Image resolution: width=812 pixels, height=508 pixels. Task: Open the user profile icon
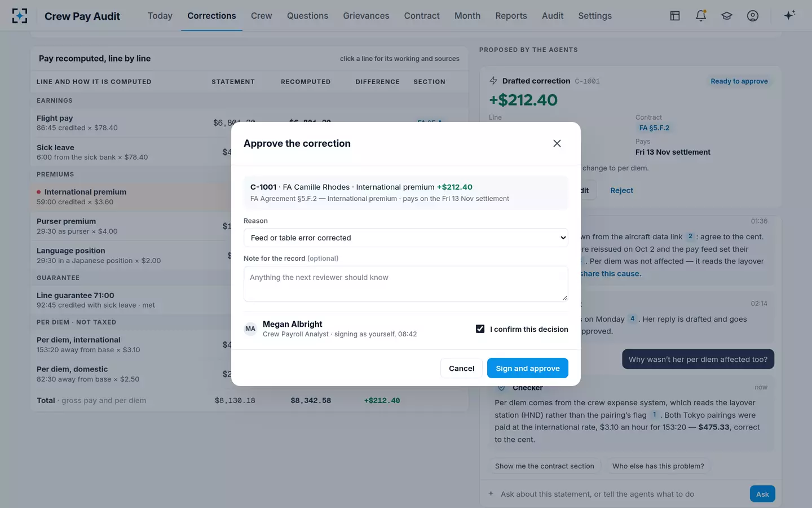click(753, 16)
